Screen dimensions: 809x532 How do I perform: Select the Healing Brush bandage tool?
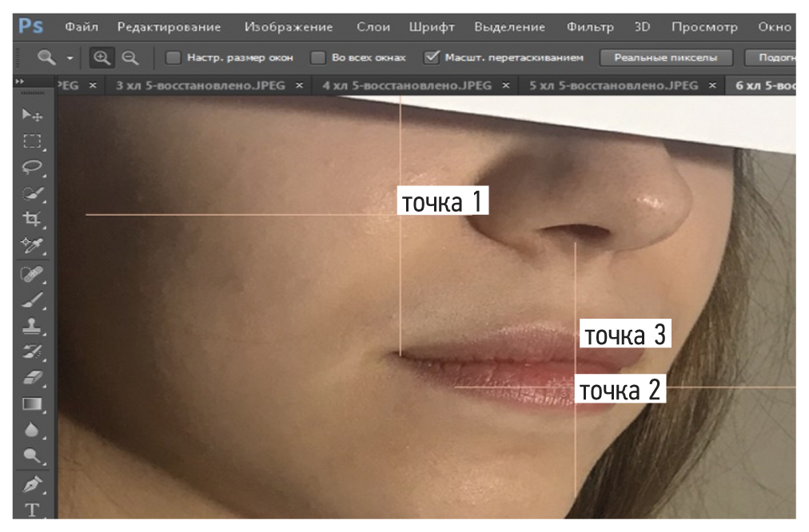(x=32, y=275)
